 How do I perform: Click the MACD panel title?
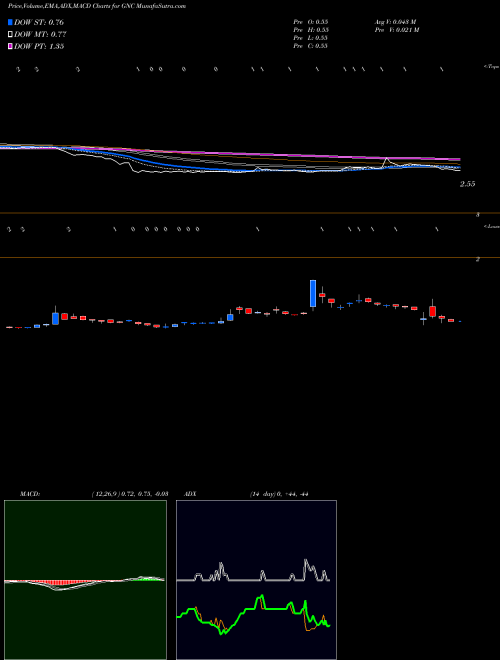point(30,494)
